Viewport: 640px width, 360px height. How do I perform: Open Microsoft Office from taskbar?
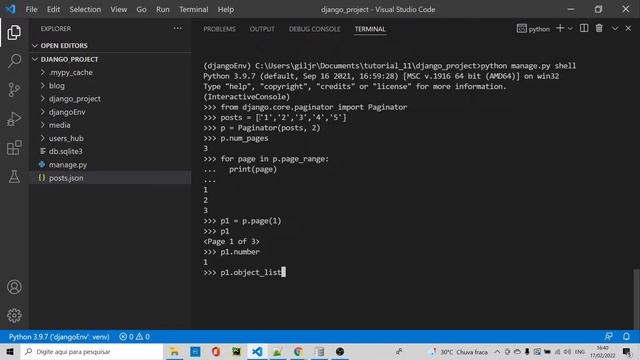coord(216,351)
